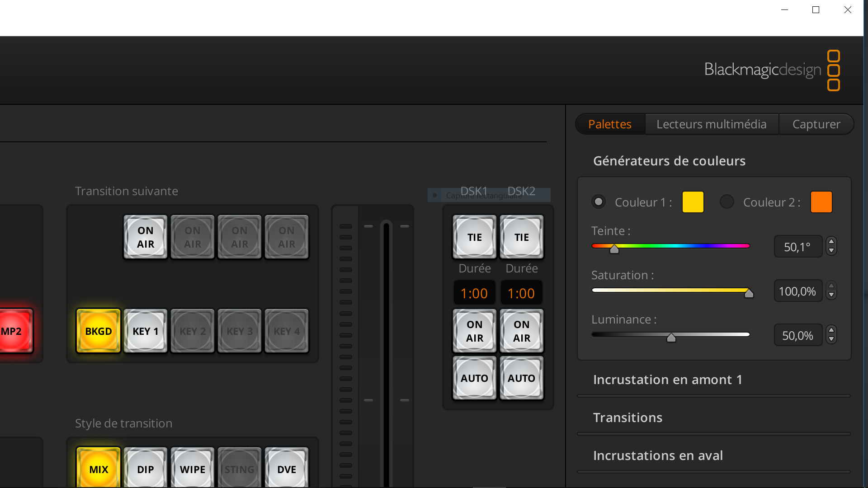Enable TIE for DSK2
This screenshot has height=488, width=868.
pyautogui.click(x=522, y=237)
